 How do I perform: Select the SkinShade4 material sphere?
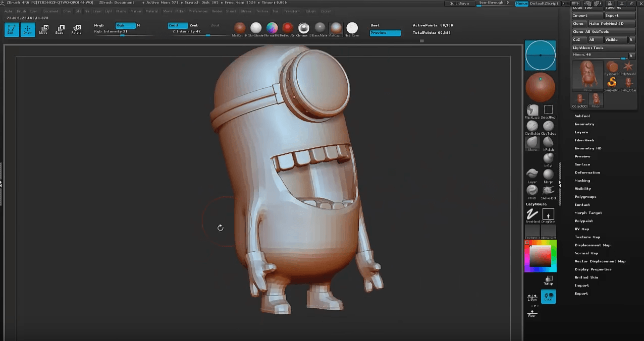point(256,28)
